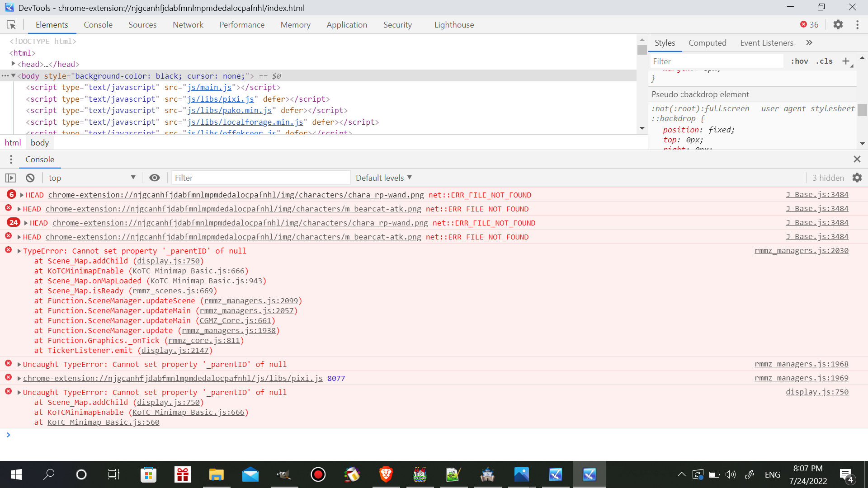The image size is (868, 488).
Task: Open the Event Listeners tab
Action: (767, 43)
